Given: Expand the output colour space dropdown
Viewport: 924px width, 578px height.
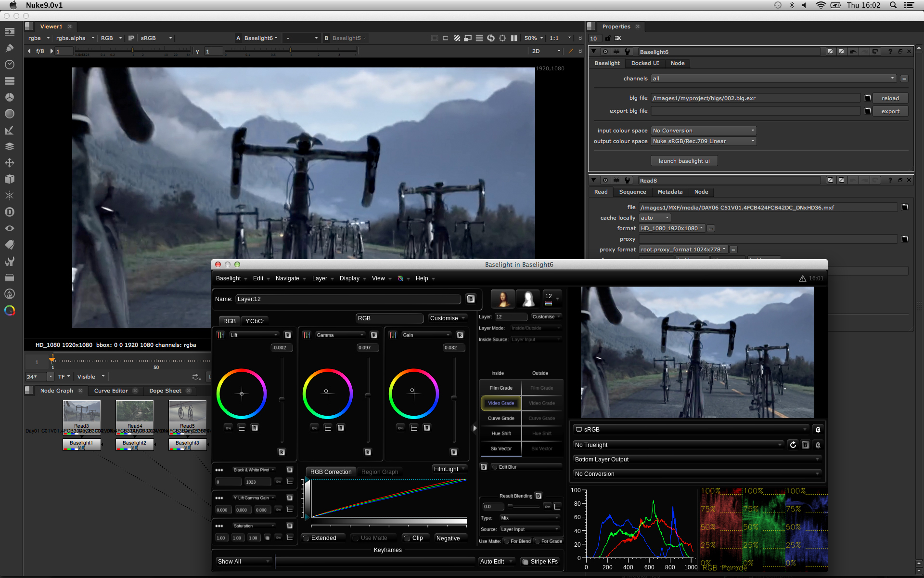Looking at the screenshot, I should coord(752,141).
